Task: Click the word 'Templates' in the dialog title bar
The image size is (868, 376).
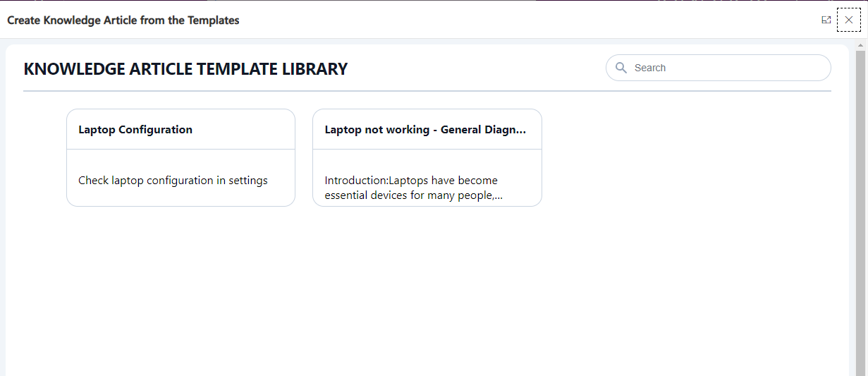Action: click(x=214, y=20)
